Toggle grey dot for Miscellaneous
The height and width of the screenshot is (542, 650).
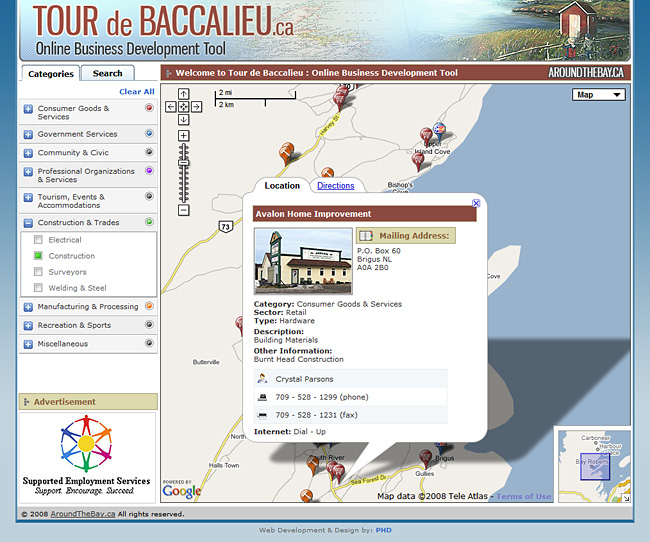click(149, 343)
